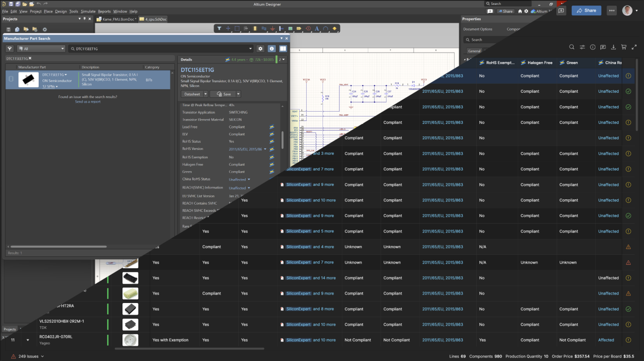The width and height of the screenshot is (644, 361).
Task: Click the shopping cart icon in the Properties toolbar
Action: pyautogui.click(x=624, y=47)
